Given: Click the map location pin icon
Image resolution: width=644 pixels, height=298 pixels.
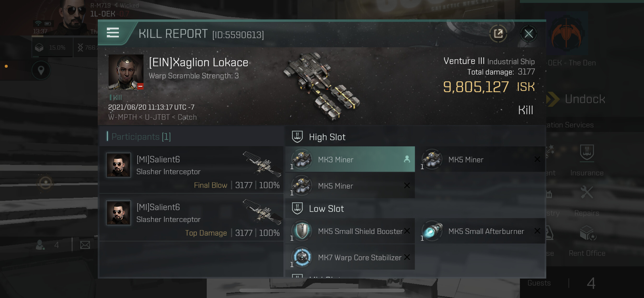Looking at the screenshot, I should point(41,70).
